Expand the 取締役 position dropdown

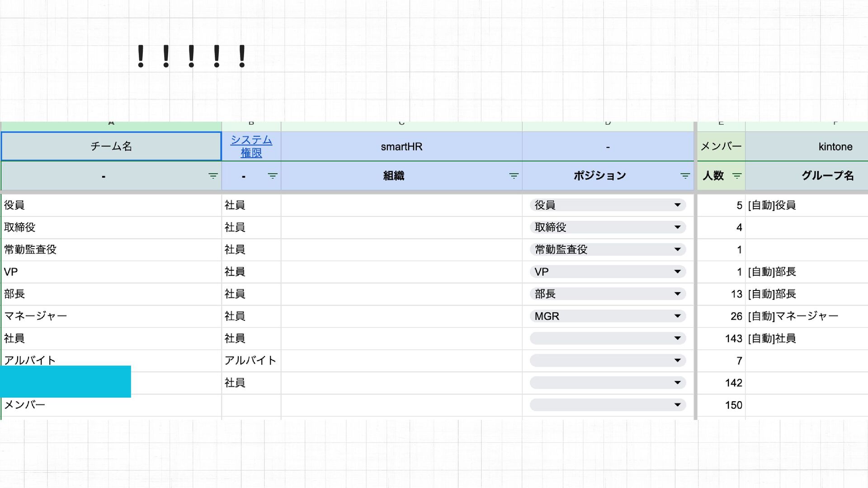pos(677,227)
